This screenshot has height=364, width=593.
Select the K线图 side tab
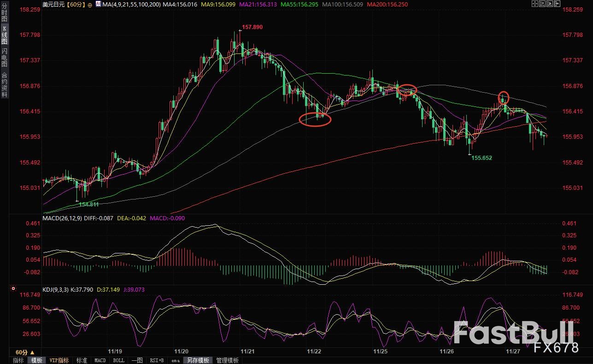tap(4, 35)
